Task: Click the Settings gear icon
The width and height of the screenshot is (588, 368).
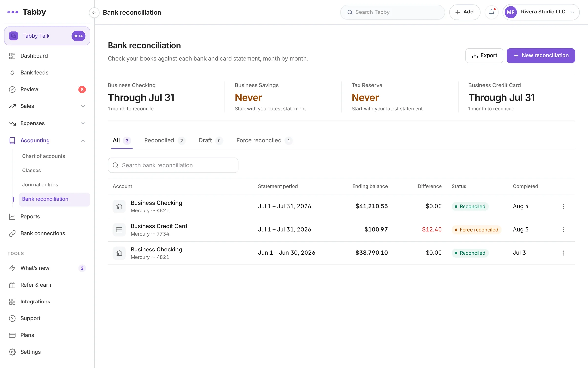Action: (x=12, y=352)
